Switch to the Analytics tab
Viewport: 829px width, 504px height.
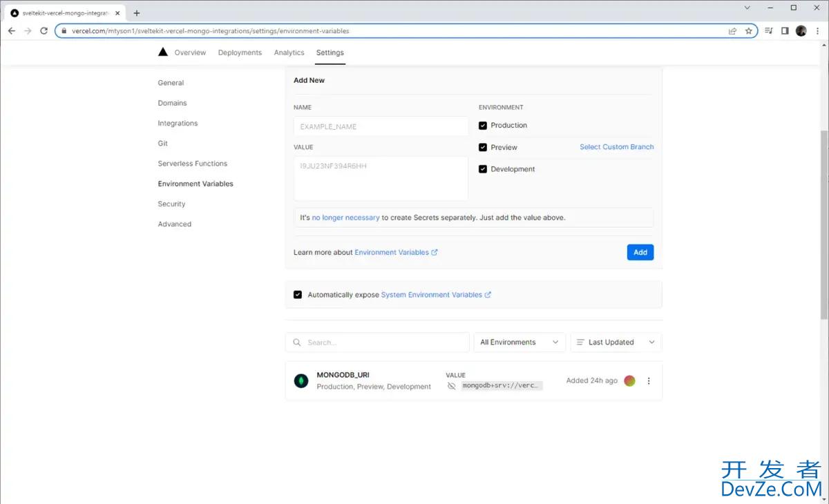289,52
